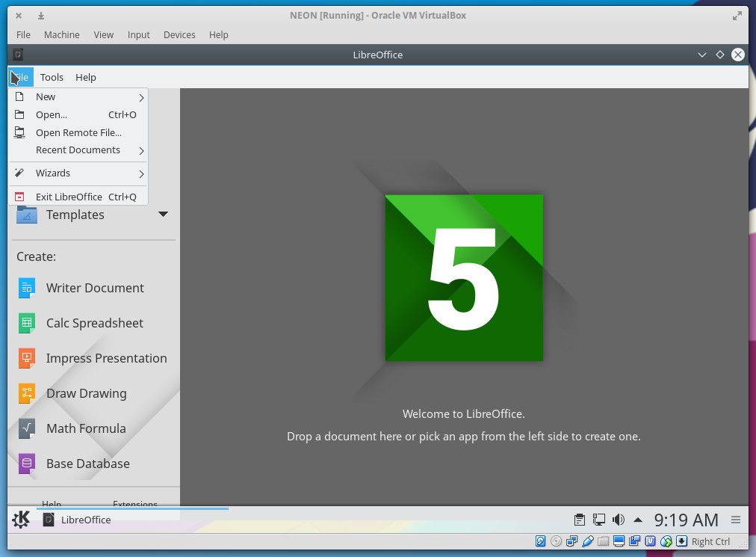Screen dimensions: 756x557
Task: Open VirtualBox File menu
Action: click(23, 34)
